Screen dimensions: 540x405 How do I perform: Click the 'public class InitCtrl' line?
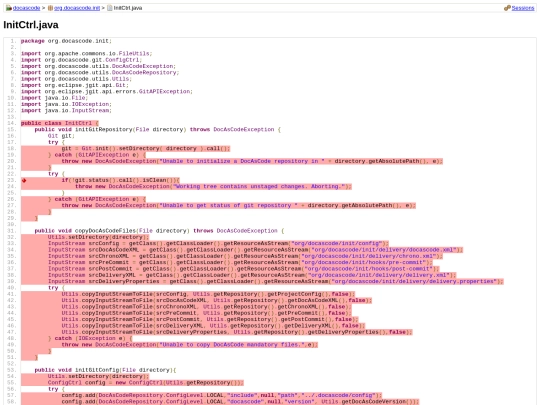pyautogui.click(x=60, y=123)
